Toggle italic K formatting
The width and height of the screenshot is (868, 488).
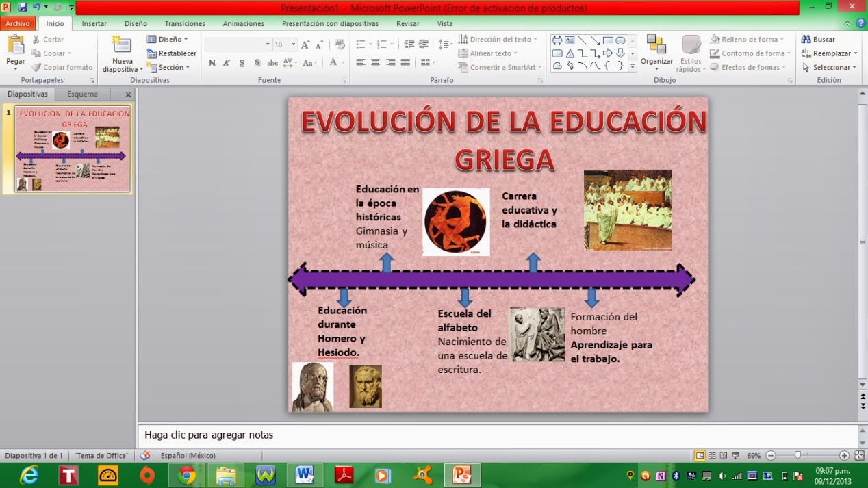click(x=227, y=62)
